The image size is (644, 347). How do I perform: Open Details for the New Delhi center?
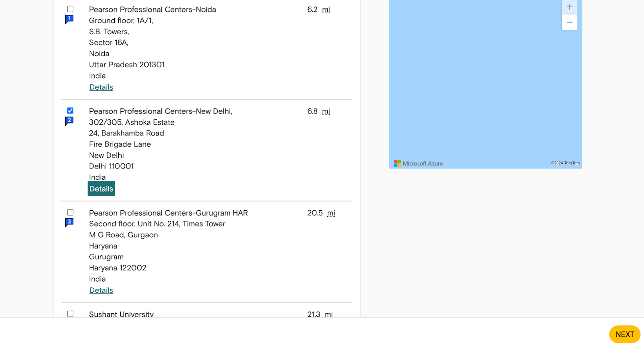click(x=101, y=189)
